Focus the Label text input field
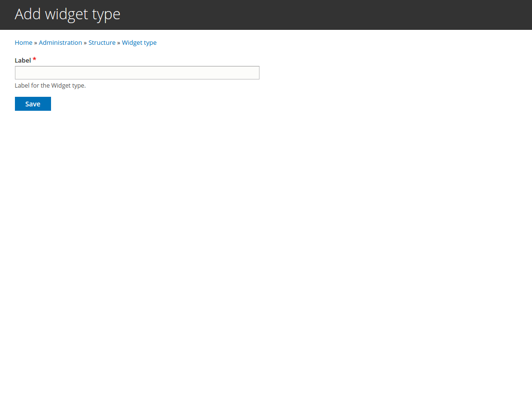This screenshot has height=419, width=532. [137, 73]
